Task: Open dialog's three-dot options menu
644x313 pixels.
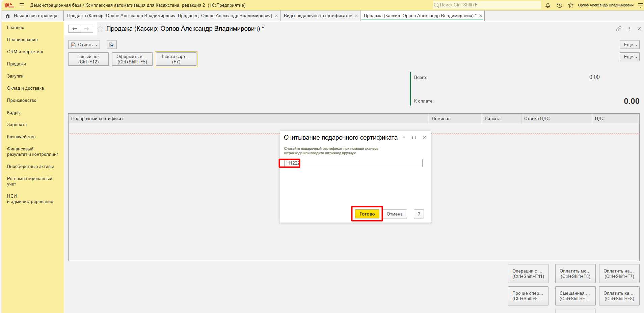Action: 404,138
